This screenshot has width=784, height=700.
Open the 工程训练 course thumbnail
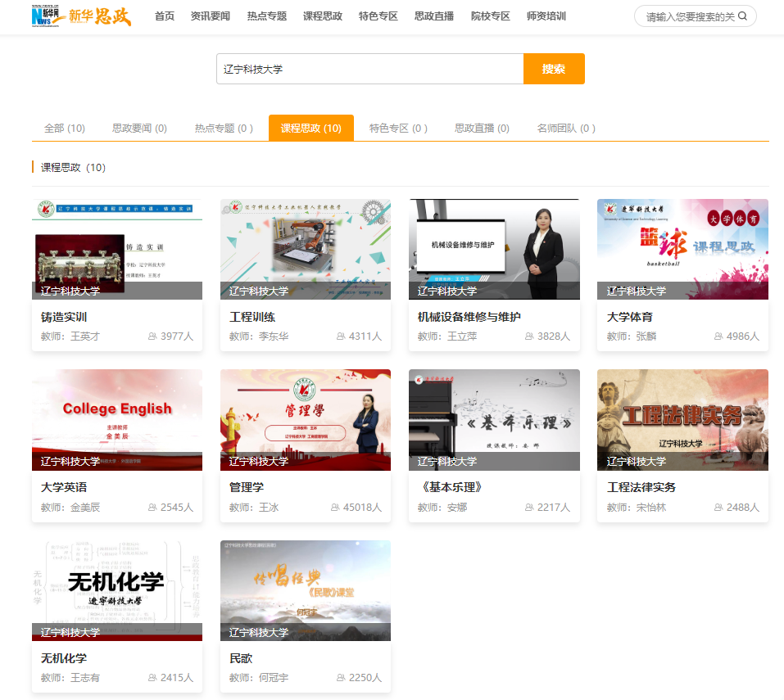click(306, 250)
